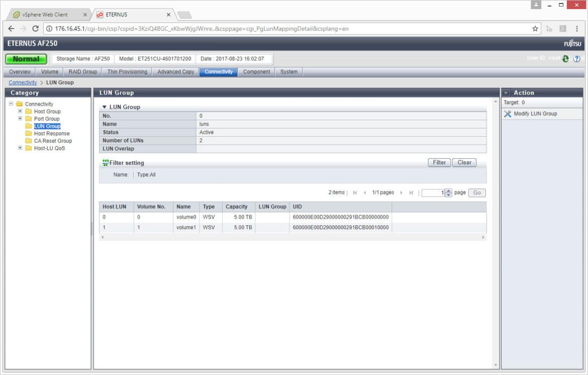Click the Clear button

click(x=464, y=162)
